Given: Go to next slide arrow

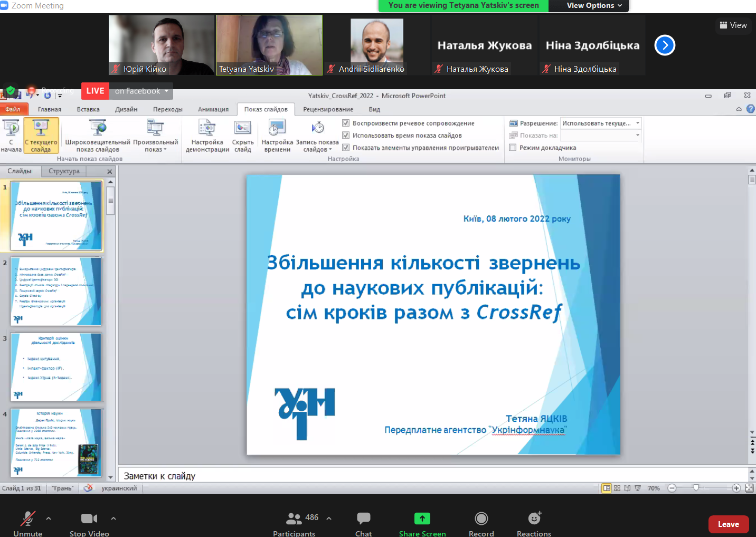Looking at the screenshot, I should point(752,451).
